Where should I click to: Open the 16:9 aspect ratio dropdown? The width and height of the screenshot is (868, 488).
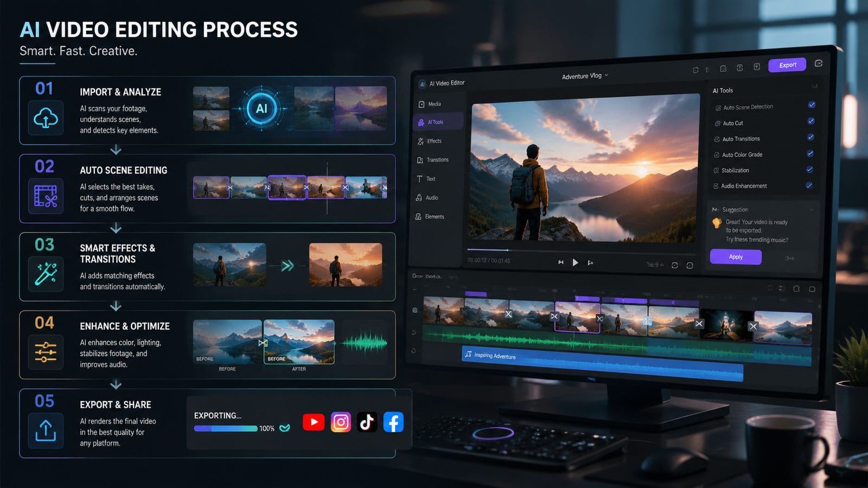[x=655, y=265]
